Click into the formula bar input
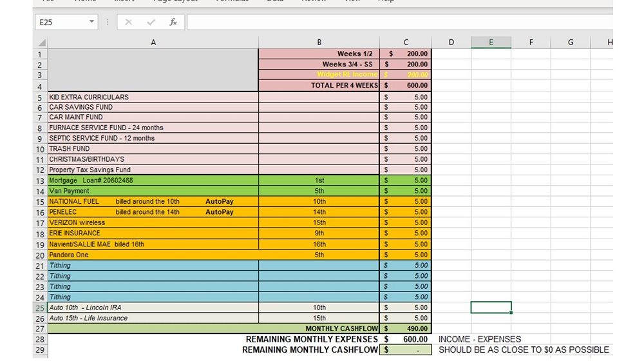 (400, 22)
